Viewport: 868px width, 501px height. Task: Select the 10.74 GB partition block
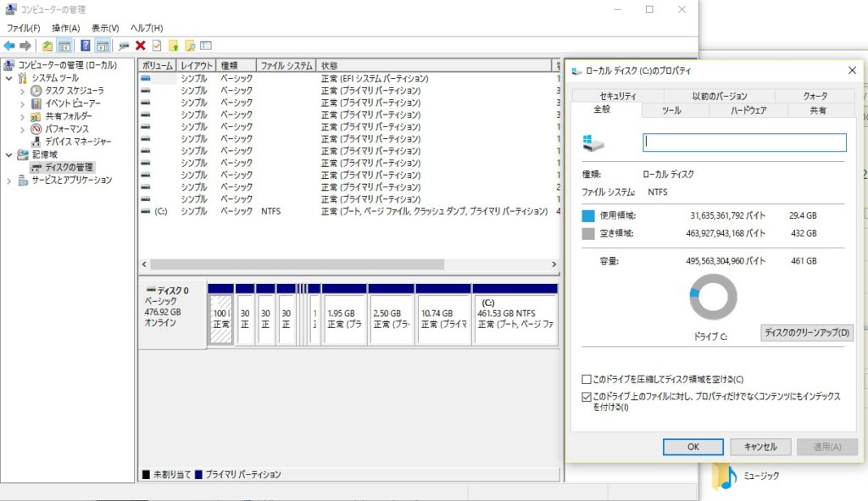pyautogui.click(x=443, y=315)
